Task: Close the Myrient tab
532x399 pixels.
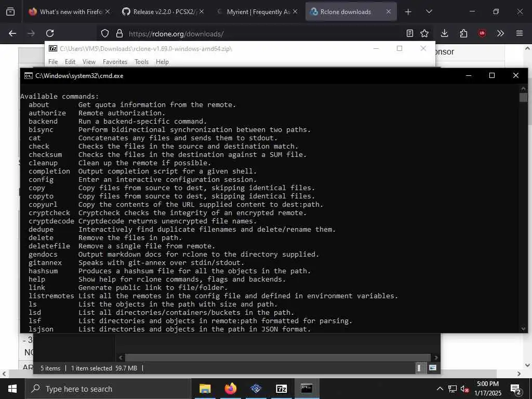Action: point(295,11)
